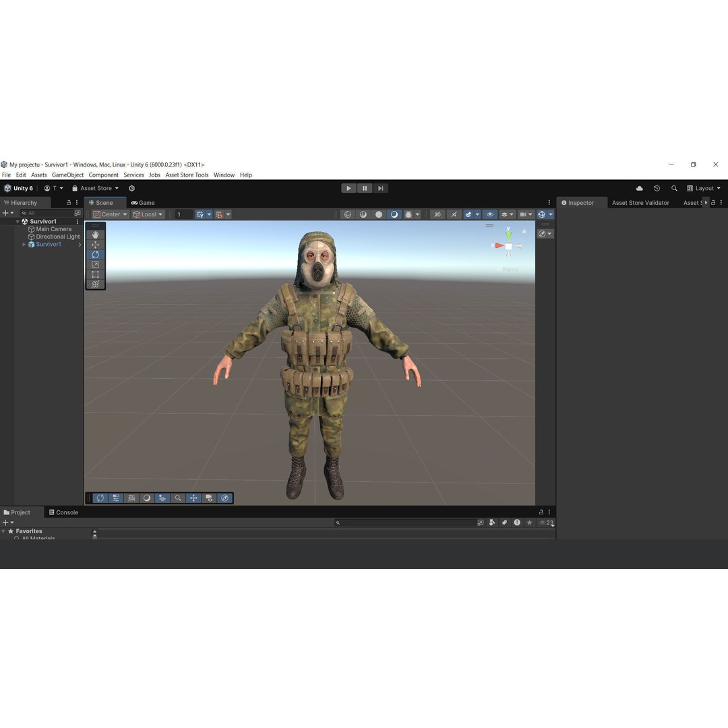728x728 pixels.
Task: Lock the Hierarchy panel
Action: point(69,203)
